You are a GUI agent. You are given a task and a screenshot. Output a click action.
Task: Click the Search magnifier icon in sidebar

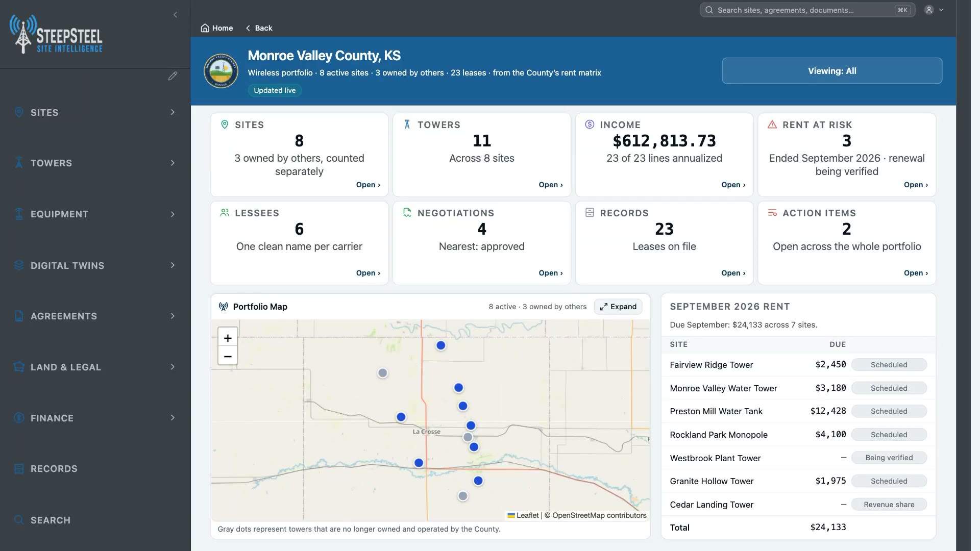click(x=19, y=520)
